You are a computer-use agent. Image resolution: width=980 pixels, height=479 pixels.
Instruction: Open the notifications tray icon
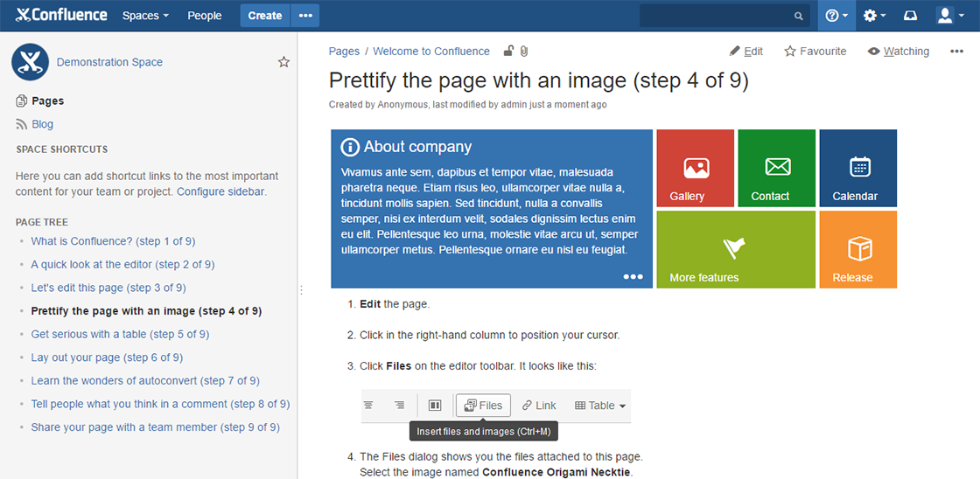pos(911,16)
